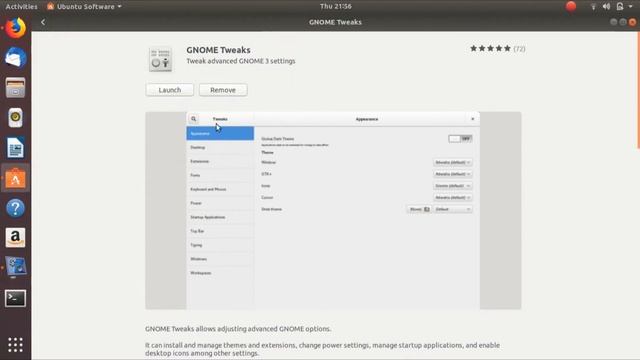The height and width of the screenshot is (360, 640).
Task: Click the five-star rating
Action: pyautogui.click(x=490, y=49)
